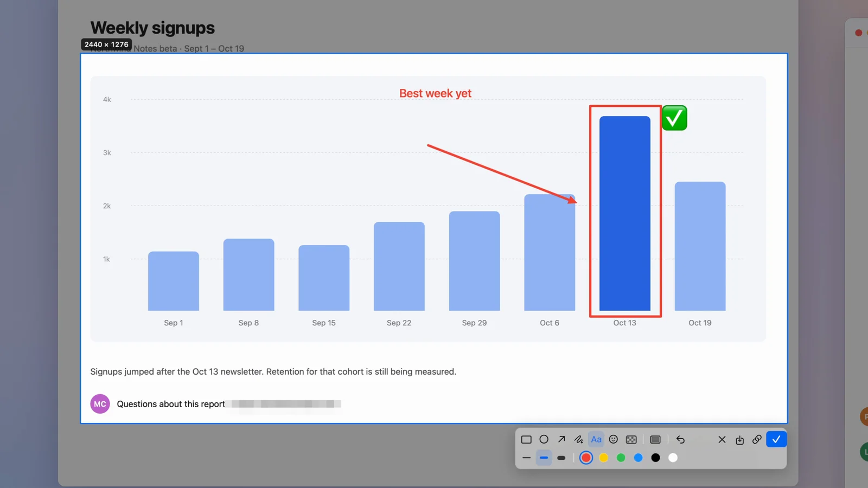
Task: Click the Oct 6 signups bar
Action: (x=550, y=253)
